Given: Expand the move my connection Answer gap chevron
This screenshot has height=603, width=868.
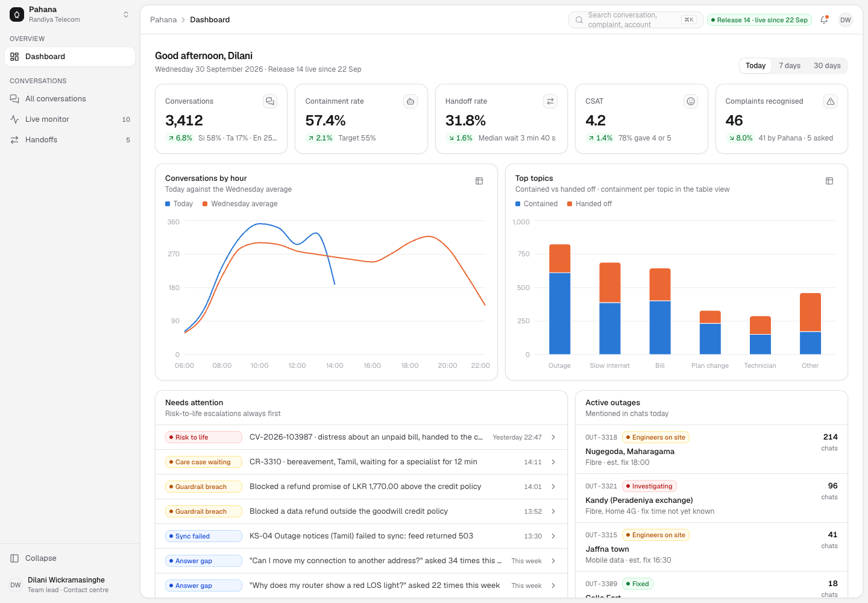Looking at the screenshot, I should point(553,561).
